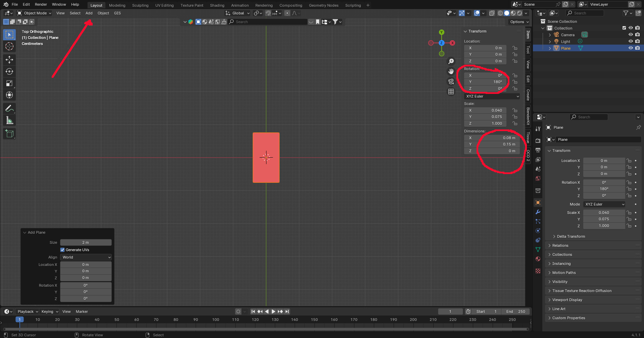
Task: Open the Modifiers wrench properties tab
Action: click(x=538, y=212)
